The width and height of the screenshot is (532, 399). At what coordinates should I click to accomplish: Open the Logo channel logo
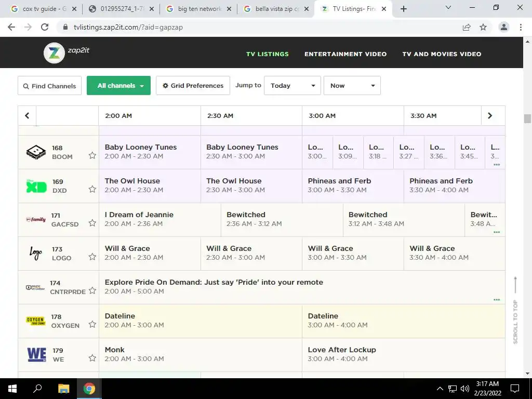[36, 253]
